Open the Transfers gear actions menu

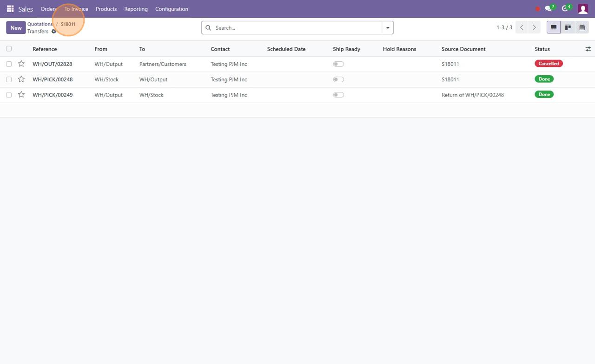(x=54, y=32)
